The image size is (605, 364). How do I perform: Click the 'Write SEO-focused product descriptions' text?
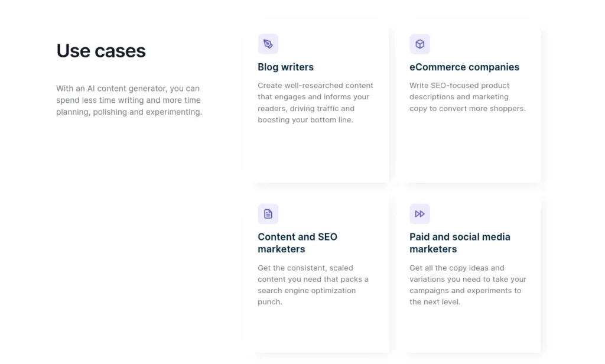(467, 97)
